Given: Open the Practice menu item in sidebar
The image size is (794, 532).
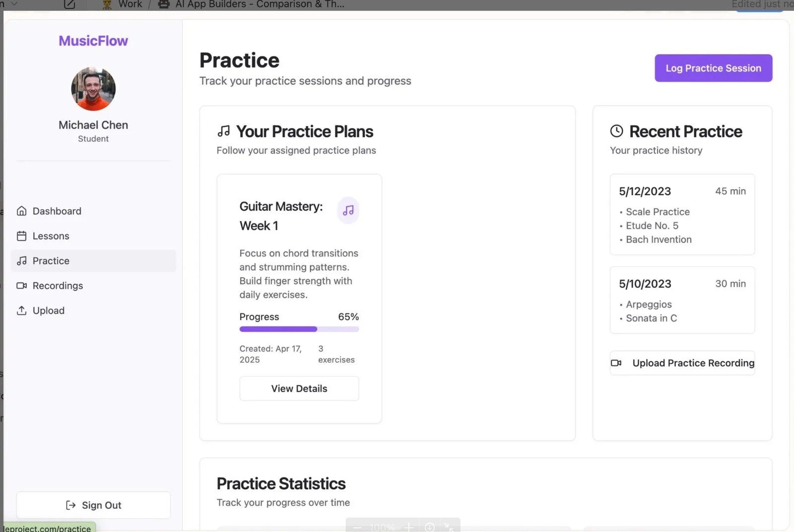Looking at the screenshot, I should [x=93, y=261].
